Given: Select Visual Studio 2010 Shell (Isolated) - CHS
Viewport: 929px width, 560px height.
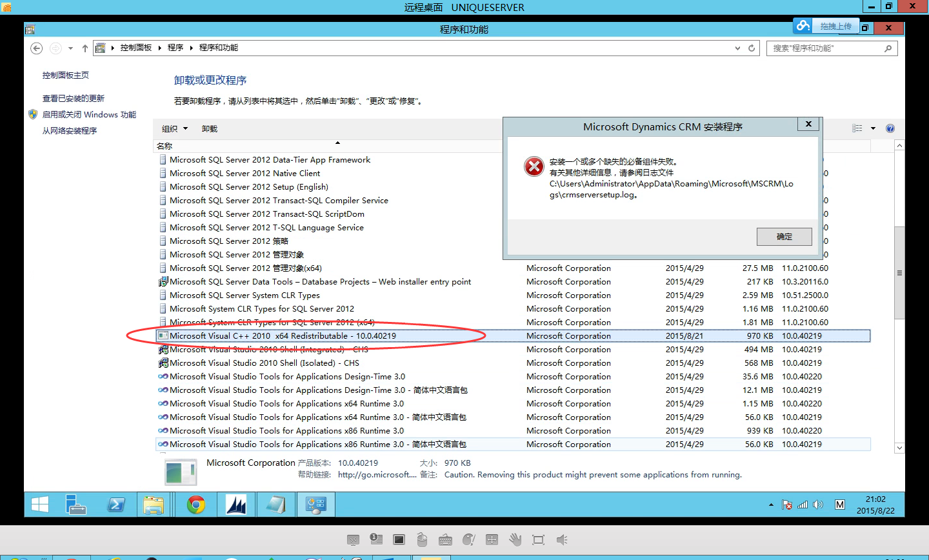Looking at the screenshot, I should point(265,363).
